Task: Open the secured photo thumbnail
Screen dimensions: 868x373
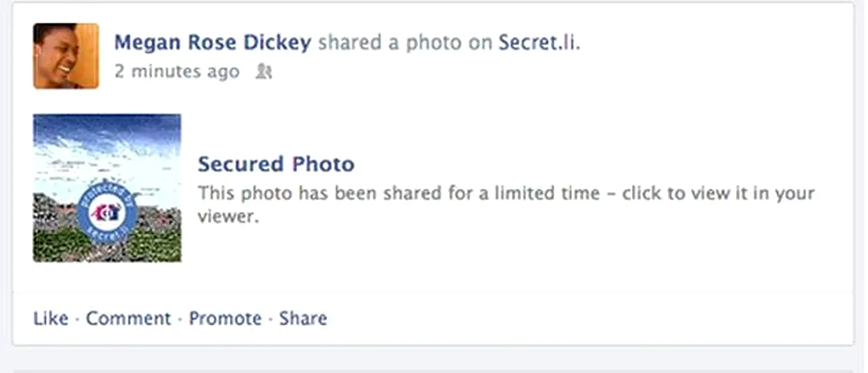Action: (x=107, y=188)
